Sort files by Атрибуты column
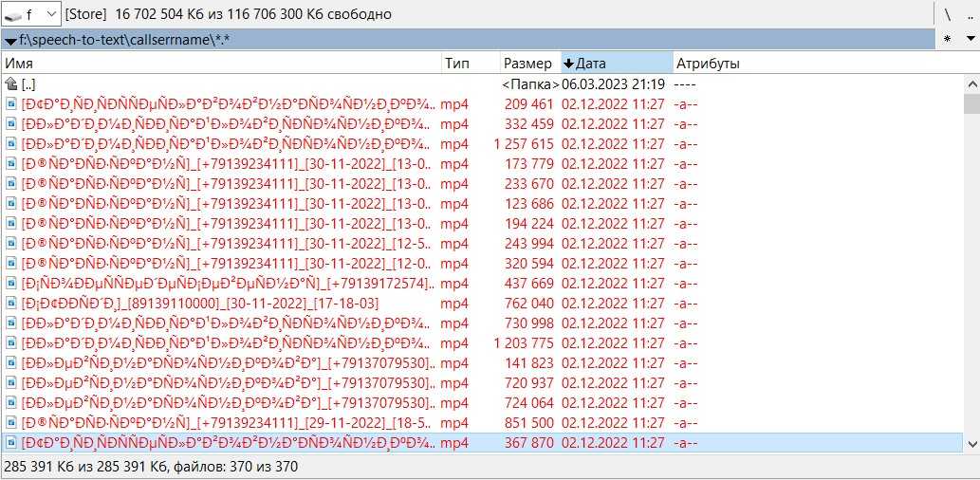 (x=816, y=64)
